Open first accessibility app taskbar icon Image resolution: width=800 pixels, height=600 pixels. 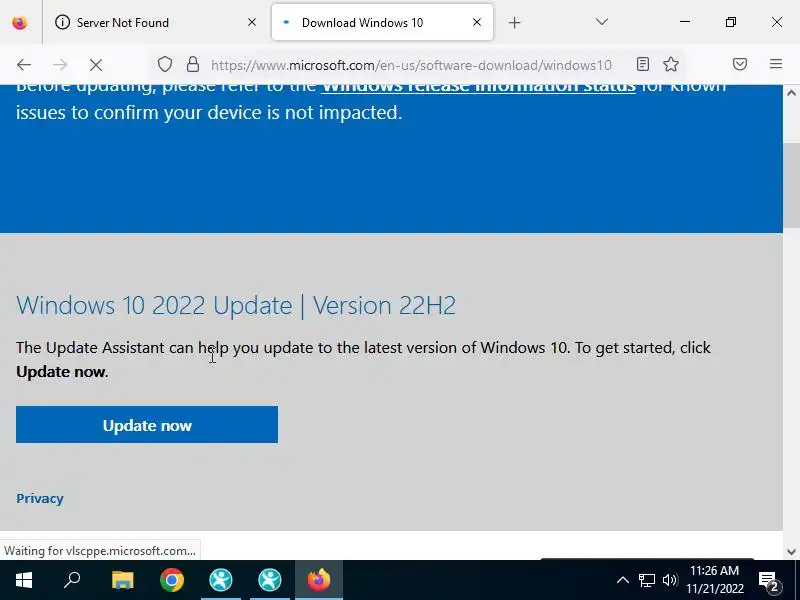[221, 580]
